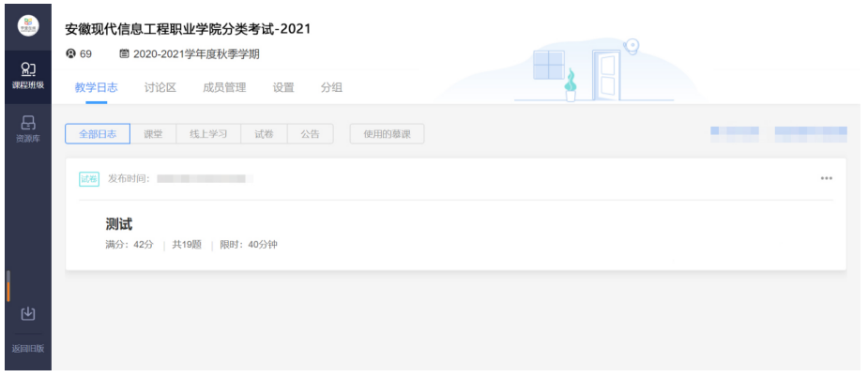The width and height of the screenshot is (868, 377).
Task: Click the 试卷 tag on the log card
Action: coord(88,178)
